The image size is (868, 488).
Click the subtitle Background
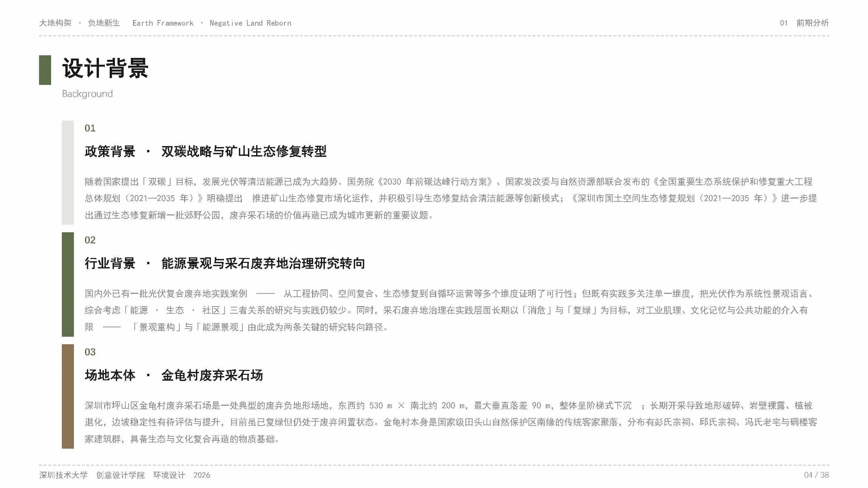click(x=87, y=94)
